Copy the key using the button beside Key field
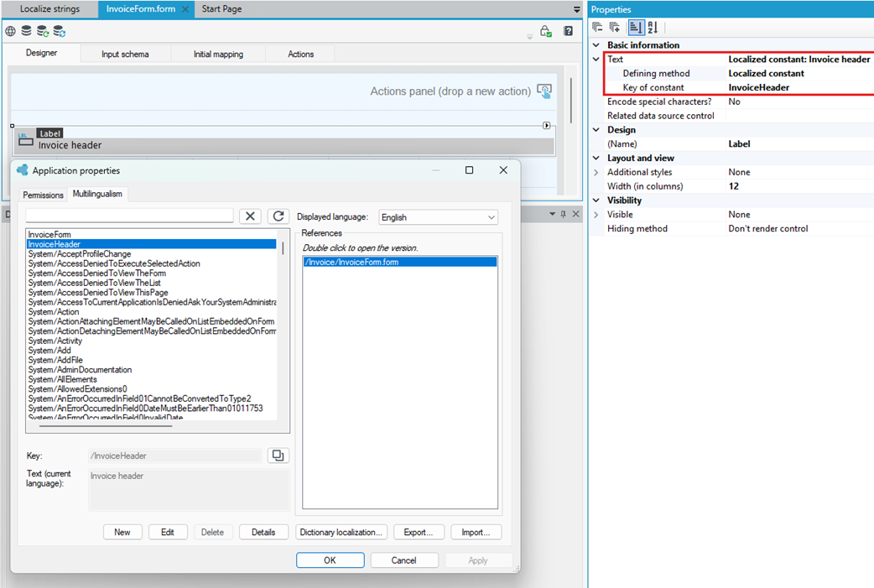The image size is (874, 588). (278, 455)
